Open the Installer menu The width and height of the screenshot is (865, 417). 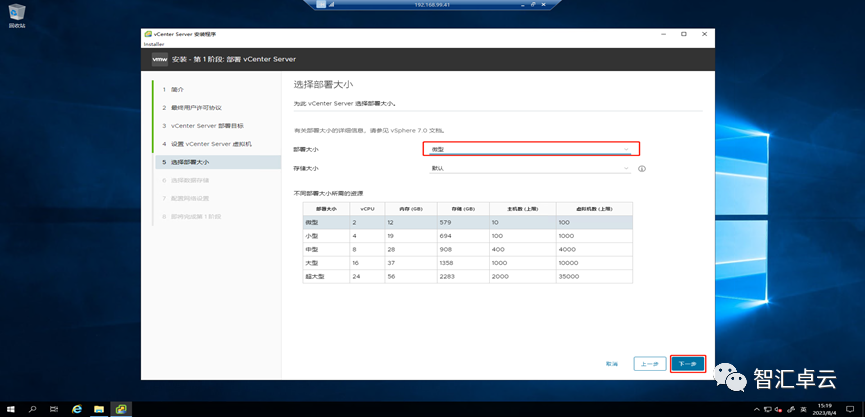click(154, 44)
